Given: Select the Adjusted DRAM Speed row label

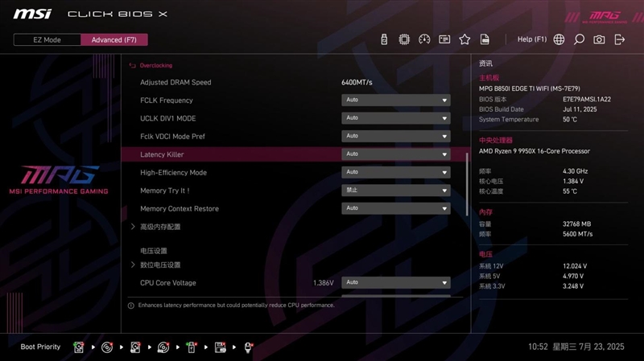Looking at the screenshot, I should click(x=175, y=83).
